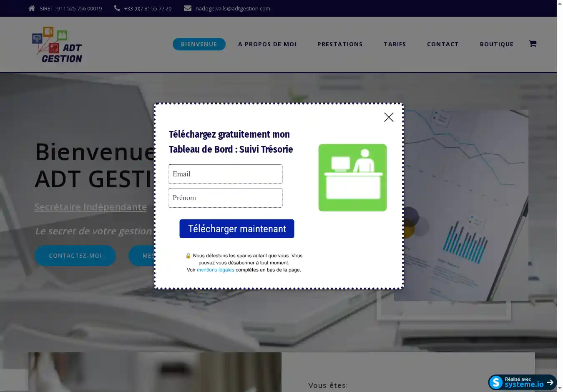Click the green receptionist desk image

352,178
